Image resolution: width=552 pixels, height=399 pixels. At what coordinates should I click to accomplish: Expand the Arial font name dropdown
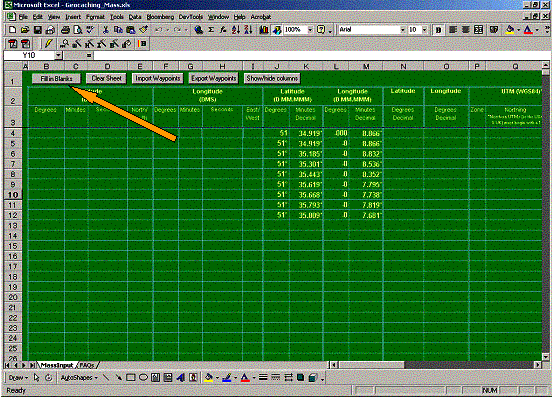(x=402, y=30)
